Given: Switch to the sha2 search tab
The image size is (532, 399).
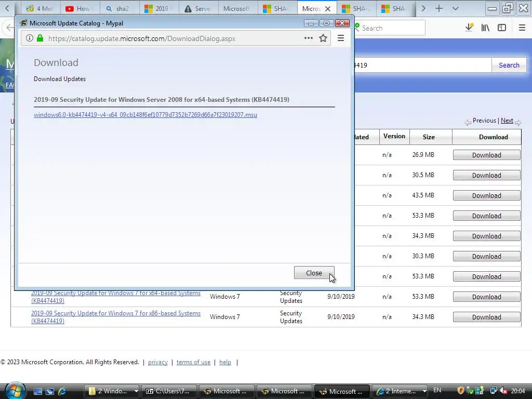Looking at the screenshot, I should coord(119,8).
